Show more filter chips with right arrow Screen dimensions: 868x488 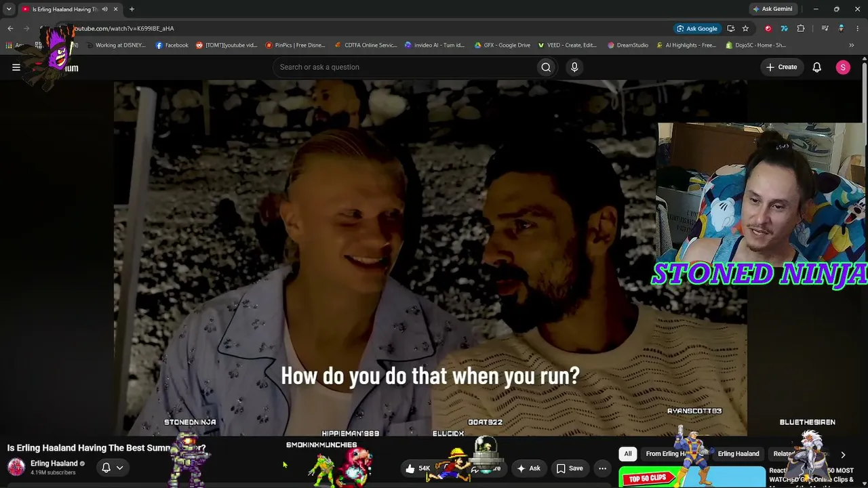[843, 455]
